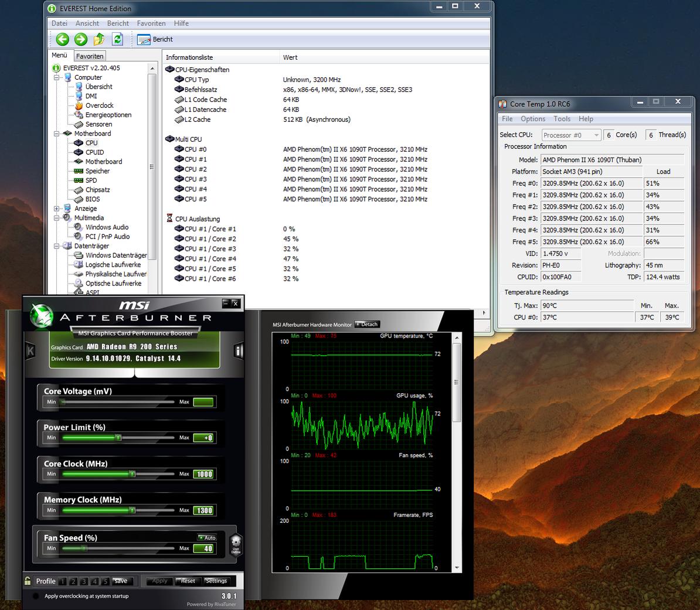Screen dimensions: 700x610
Task: Click the Apply button in Afterburner
Action: [159, 581]
